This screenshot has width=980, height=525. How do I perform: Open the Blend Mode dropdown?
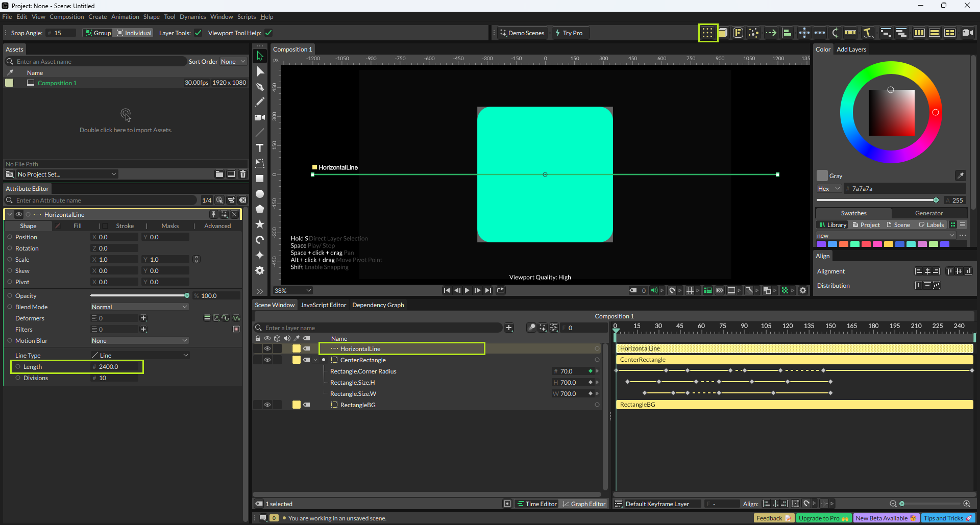tap(139, 307)
